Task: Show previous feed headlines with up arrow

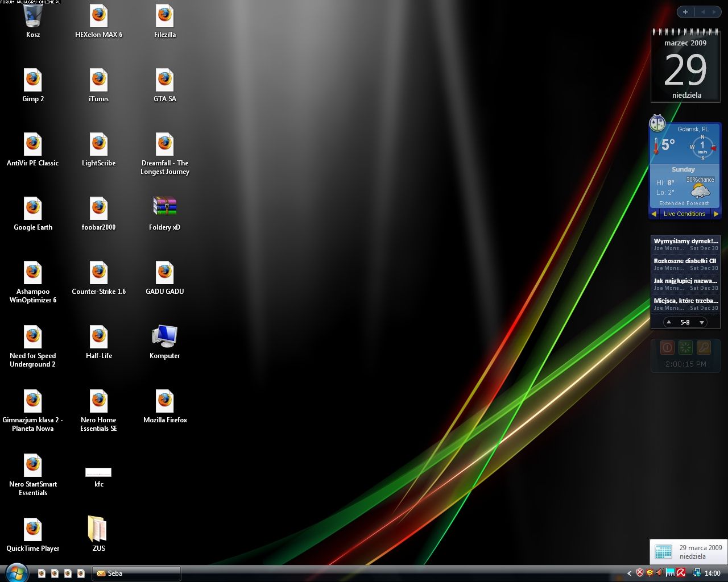Action: [x=669, y=322]
